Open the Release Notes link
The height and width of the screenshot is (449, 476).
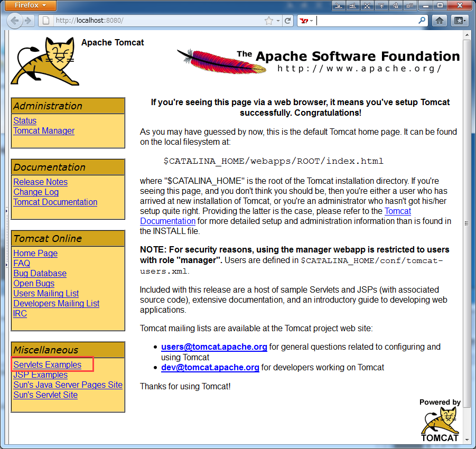[40, 182]
